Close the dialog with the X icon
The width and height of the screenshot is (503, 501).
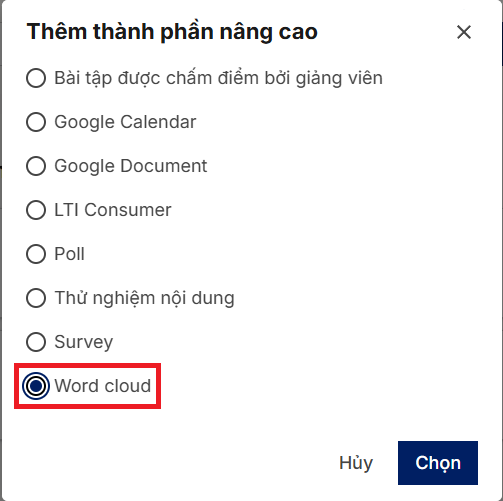pyautogui.click(x=464, y=32)
